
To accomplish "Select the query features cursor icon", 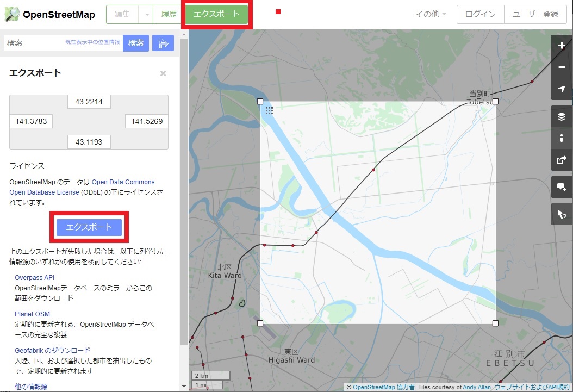I will [x=562, y=214].
